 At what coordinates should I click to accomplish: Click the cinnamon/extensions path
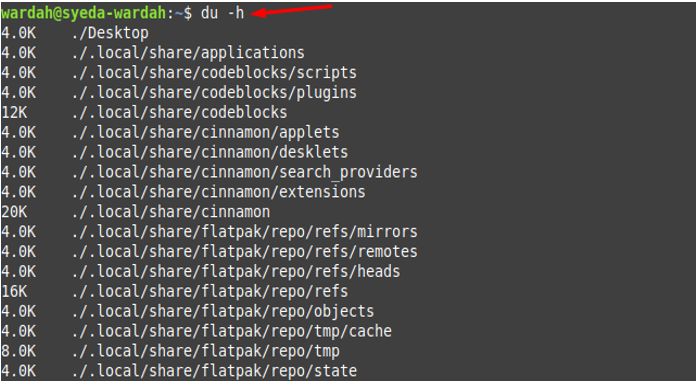click(x=218, y=192)
